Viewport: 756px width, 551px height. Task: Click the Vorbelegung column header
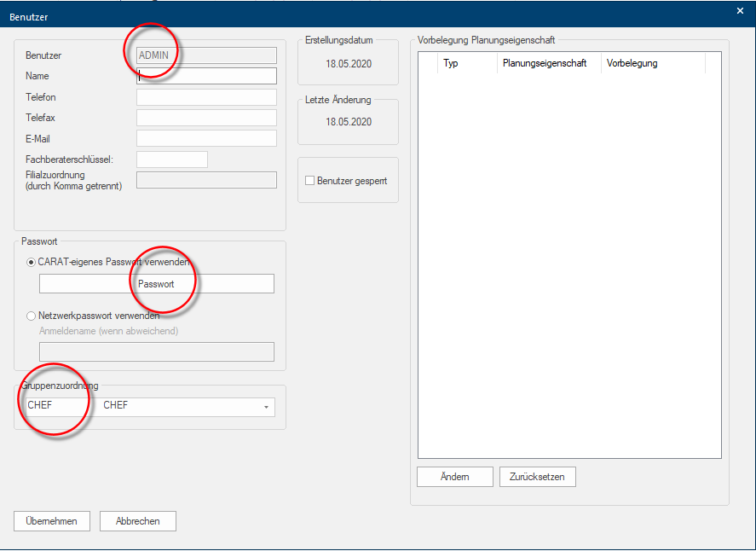coord(652,63)
